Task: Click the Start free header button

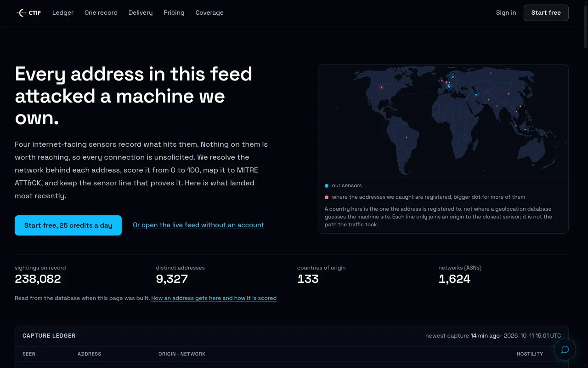Action: pos(546,13)
